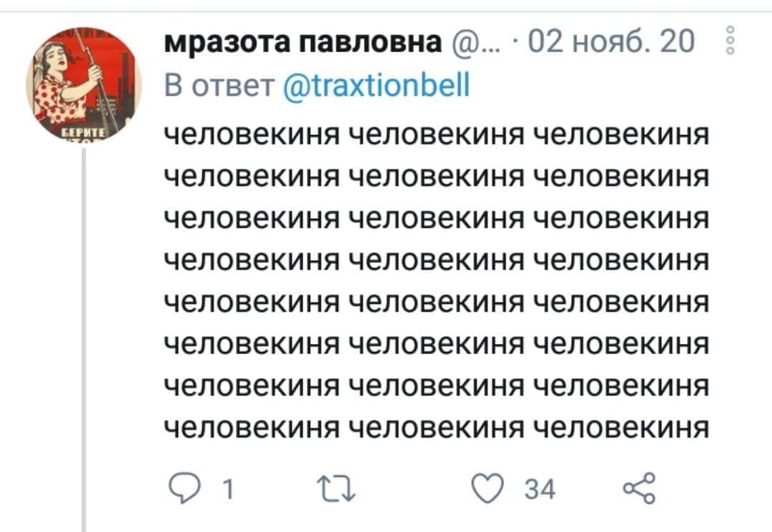The height and width of the screenshot is (532, 772).
Task: Tap the reply speech bubble icon
Action: point(184,488)
